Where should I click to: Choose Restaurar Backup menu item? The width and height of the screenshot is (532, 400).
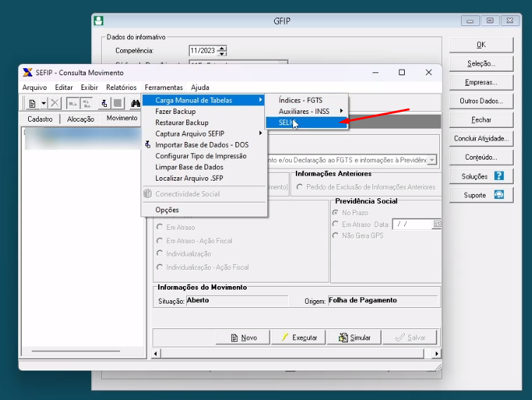[x=204, y=122]
